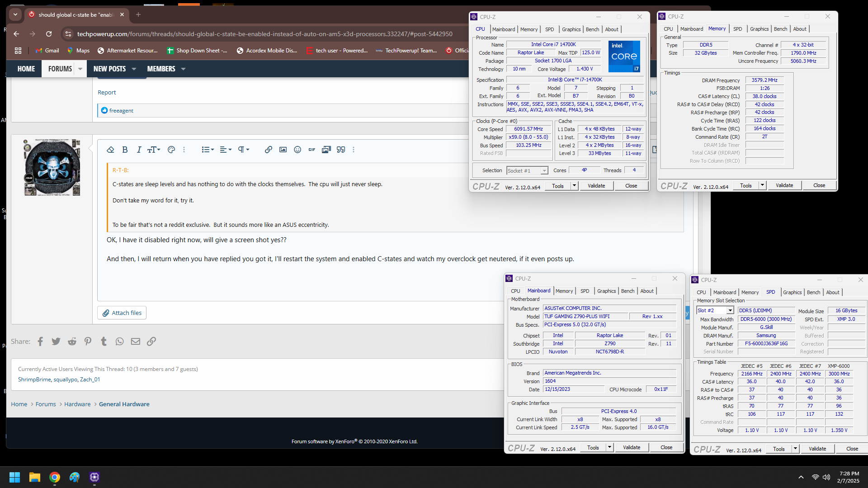
Task: Expand Socket selection dropdown in CPU-Z
Action: pos(544,170)
